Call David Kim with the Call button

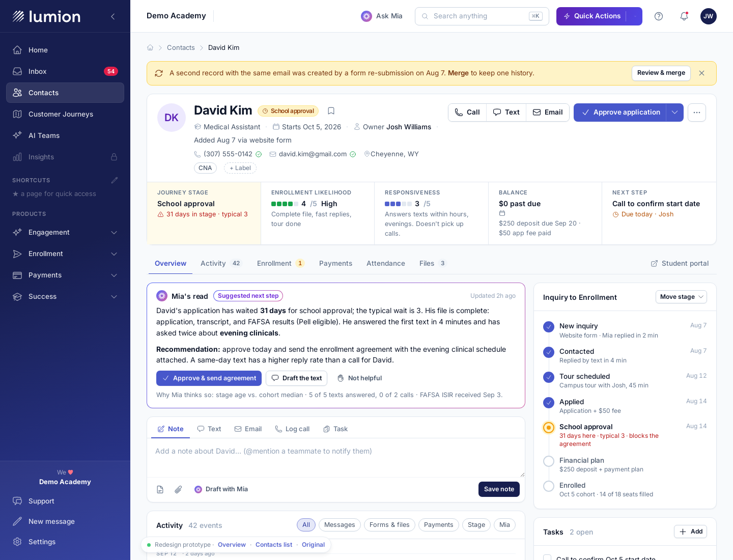[467, 113]
